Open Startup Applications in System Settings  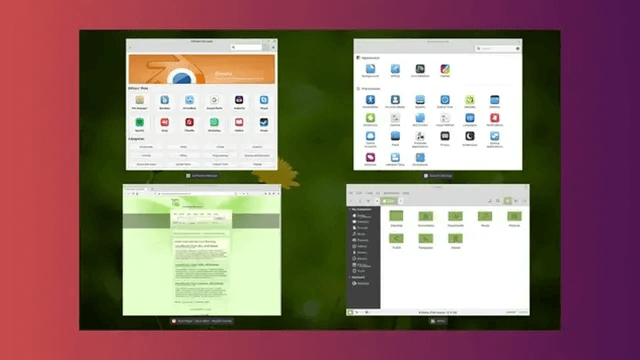click(495, 139)
